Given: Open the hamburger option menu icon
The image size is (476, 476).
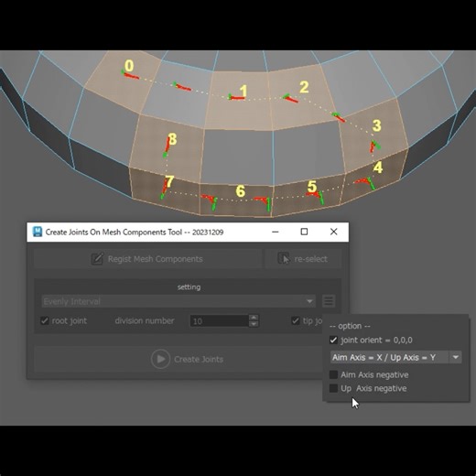Looking at the screenshot, I should (x=329, y=301).
